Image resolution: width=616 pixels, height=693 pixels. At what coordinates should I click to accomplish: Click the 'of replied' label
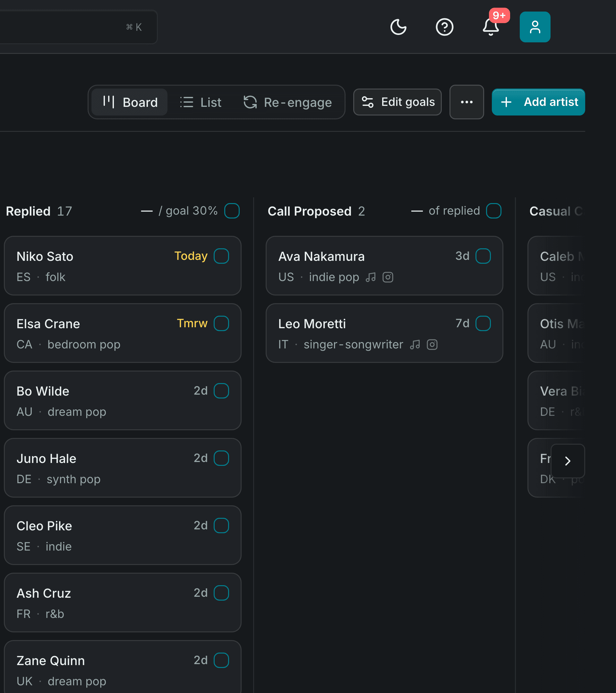point(454,211)
